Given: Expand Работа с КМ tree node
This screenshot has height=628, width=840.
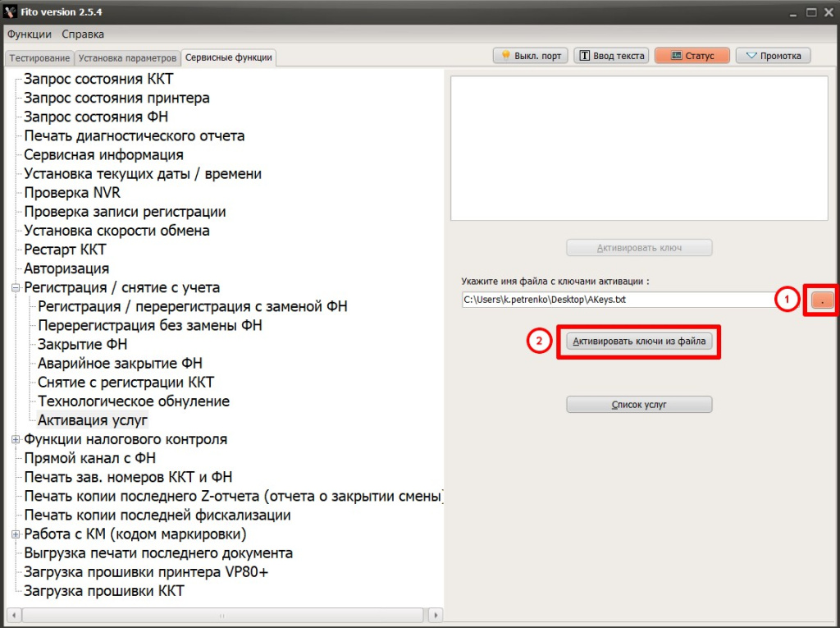Looking at the screenshot, I should (15, 534).
